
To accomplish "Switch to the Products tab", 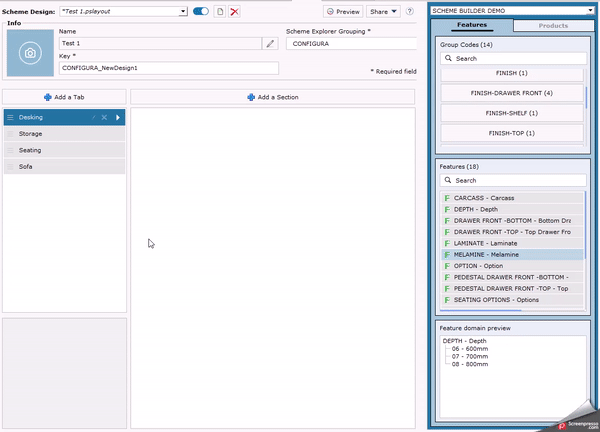I will pyautogui.click(x=553, y=26).
